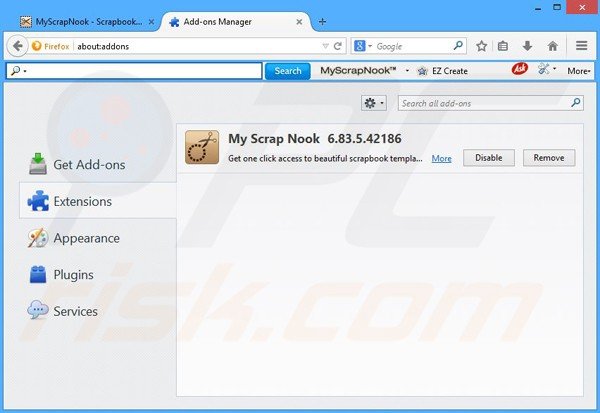Open the Firefox hamburger menu
The width and height of the screenshot is (600, 413).
[582, 46]
